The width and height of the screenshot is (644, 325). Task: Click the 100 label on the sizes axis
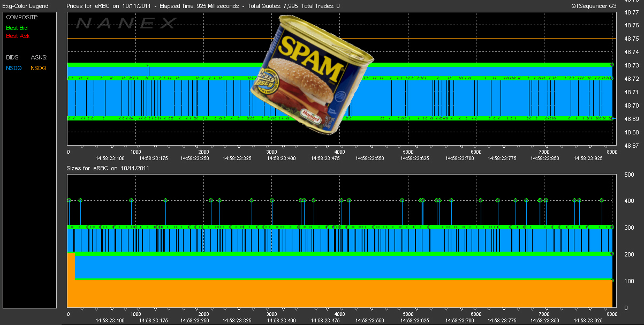[629, 282]
